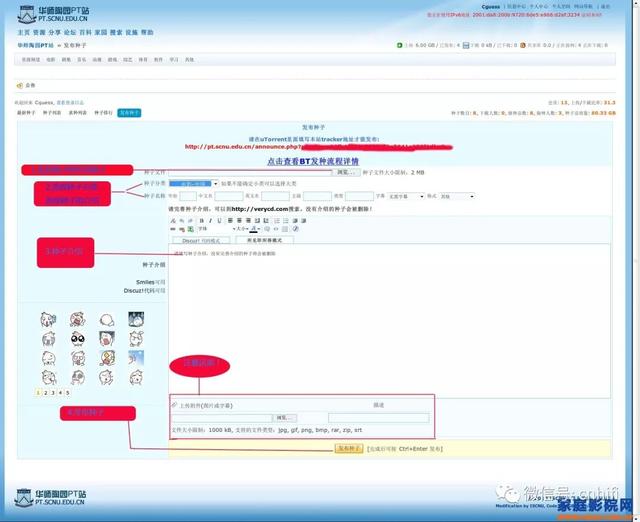
Task: Click the Italic formatting icon in editor
Action: point(210,221)
